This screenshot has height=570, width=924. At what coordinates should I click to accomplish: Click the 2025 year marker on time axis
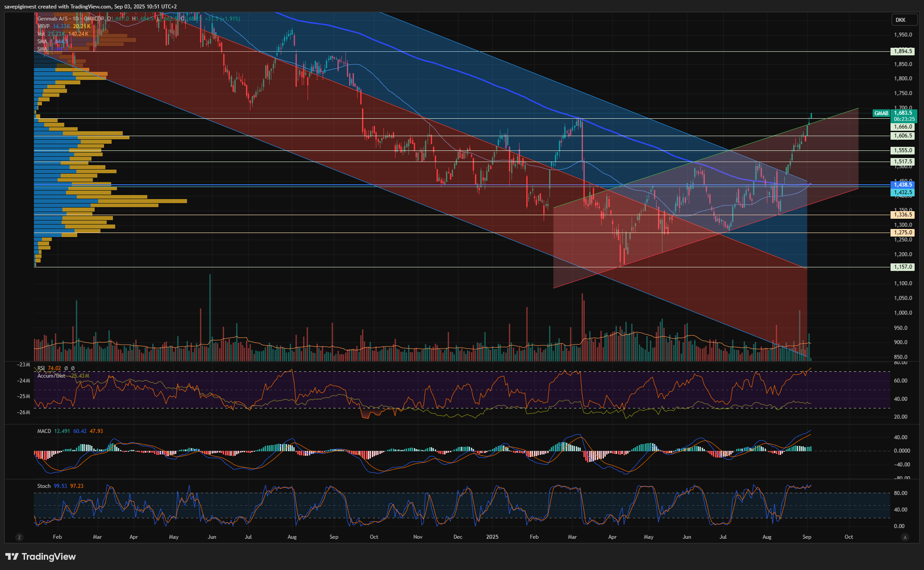click(492, 537)
